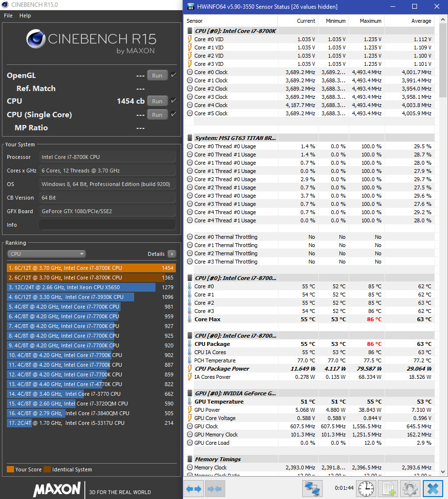Click the circle icon beside Core #5 Clock
448x499 pixels.
[x=190, y=113]
